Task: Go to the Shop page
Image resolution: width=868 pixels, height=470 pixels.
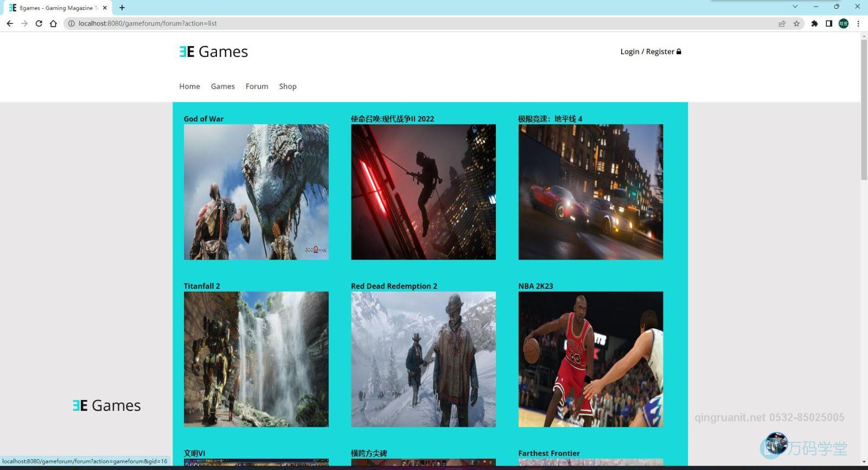Action: [x=288, y=86]
